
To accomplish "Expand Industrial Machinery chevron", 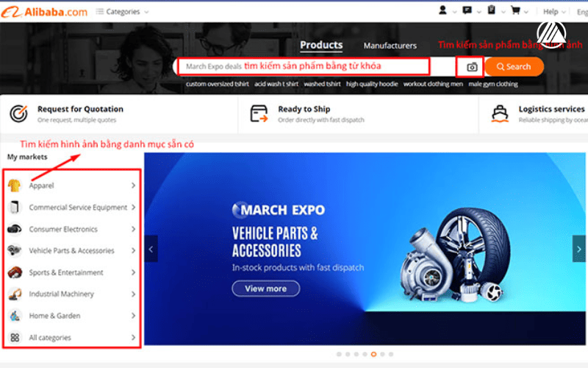I will [x=134, y=294].
